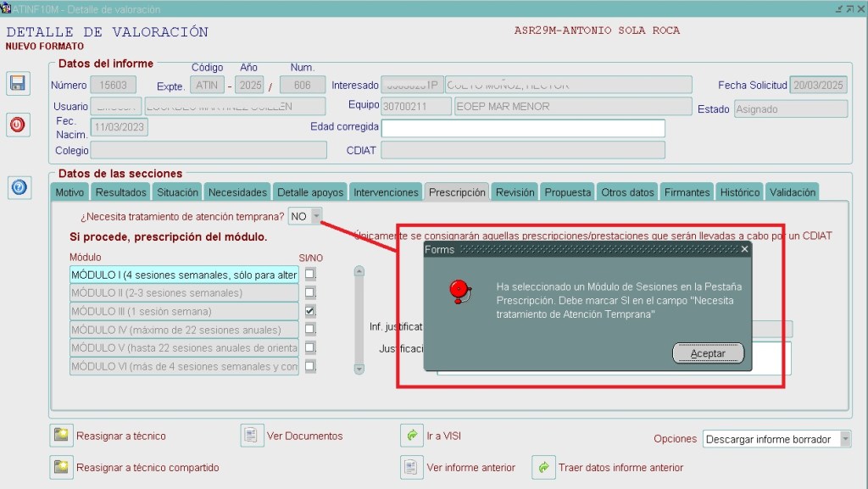Tick the MÓDULO V checkbox
Viewport: 868px width, 489px height.
coord(310,347)
